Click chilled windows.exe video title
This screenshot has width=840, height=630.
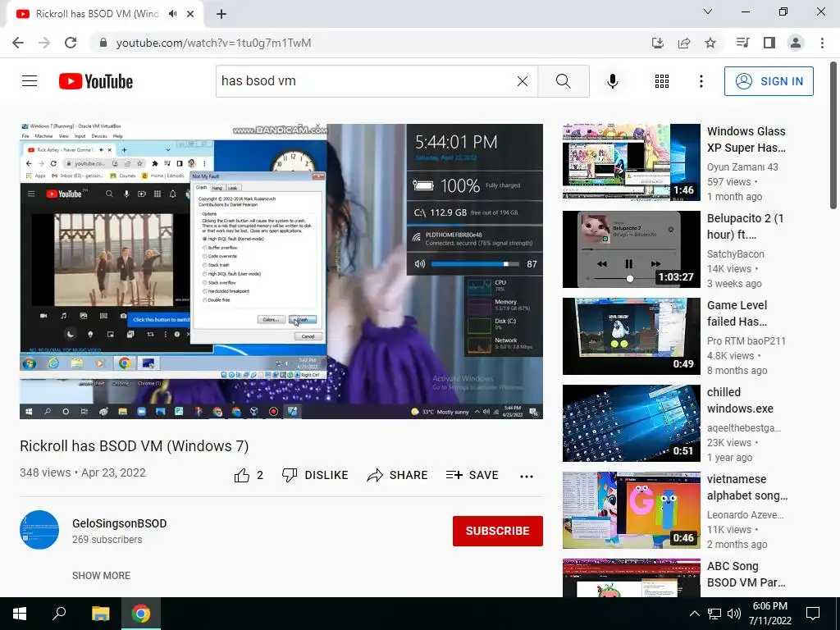[x=740, y=400]
